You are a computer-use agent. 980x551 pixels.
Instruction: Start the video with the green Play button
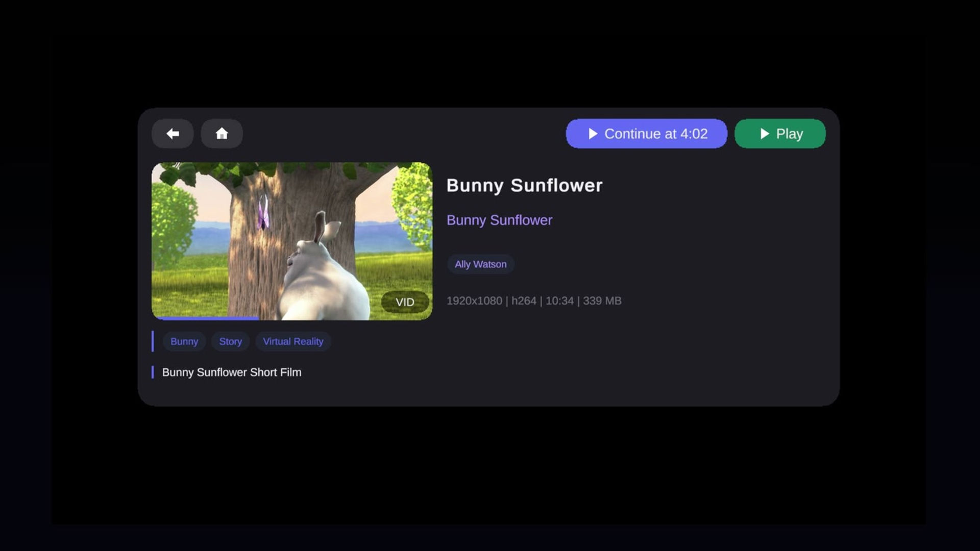[780, 134]
